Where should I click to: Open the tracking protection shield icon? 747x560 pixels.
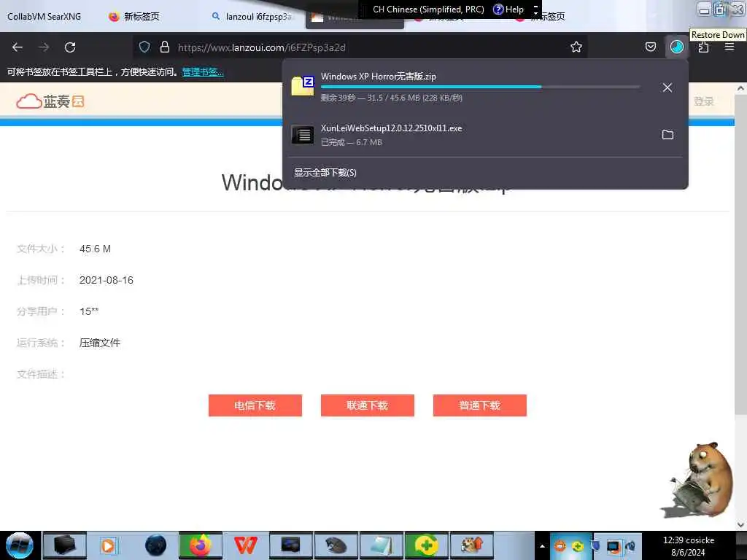(144, 47)
